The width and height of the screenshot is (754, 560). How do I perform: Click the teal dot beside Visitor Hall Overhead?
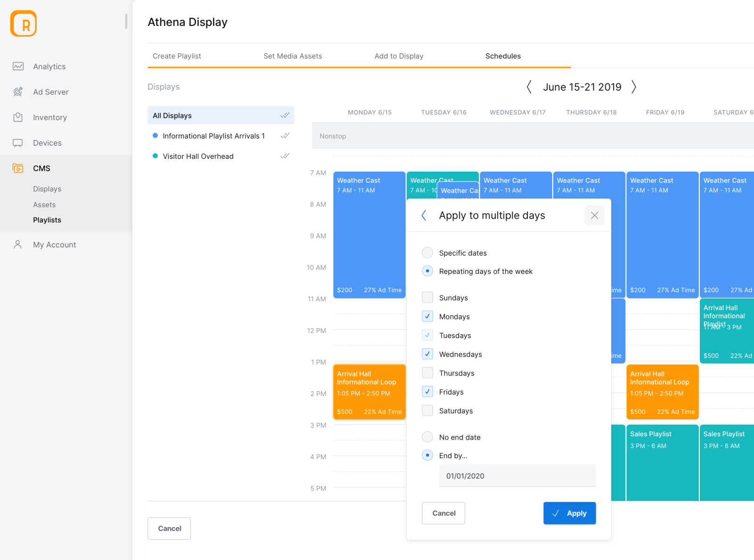(155, 156)
